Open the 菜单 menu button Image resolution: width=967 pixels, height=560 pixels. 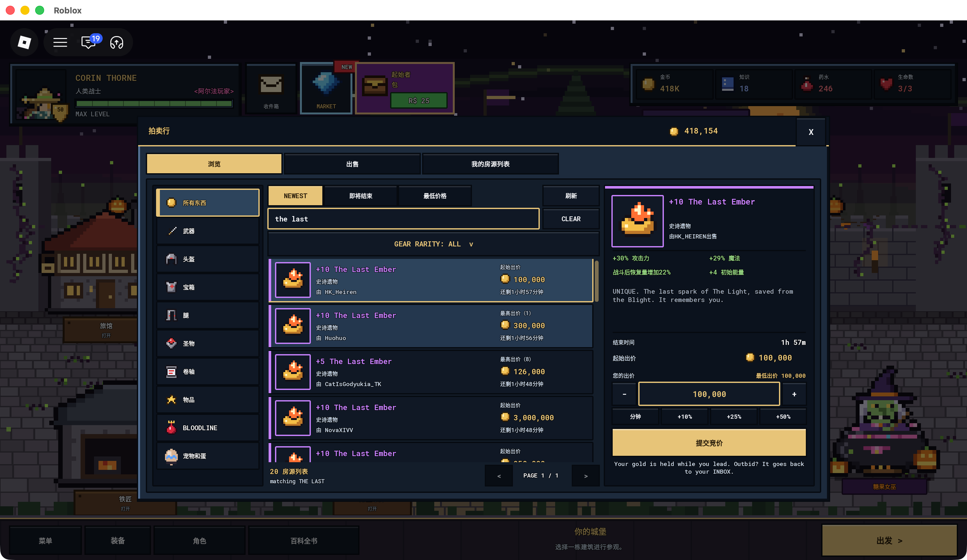point(45,541)
